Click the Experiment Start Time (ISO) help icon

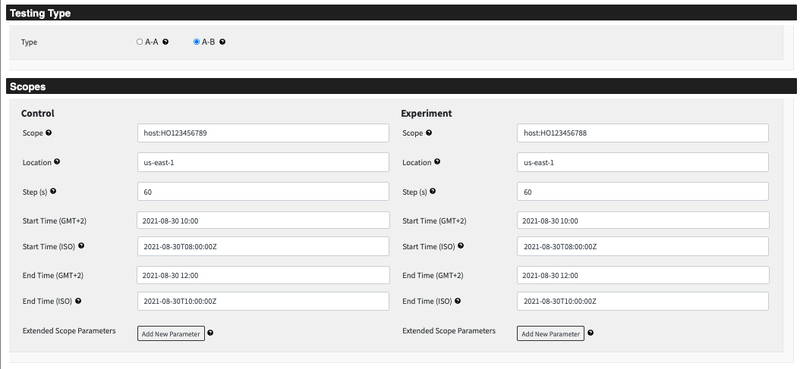pos(461,246)
